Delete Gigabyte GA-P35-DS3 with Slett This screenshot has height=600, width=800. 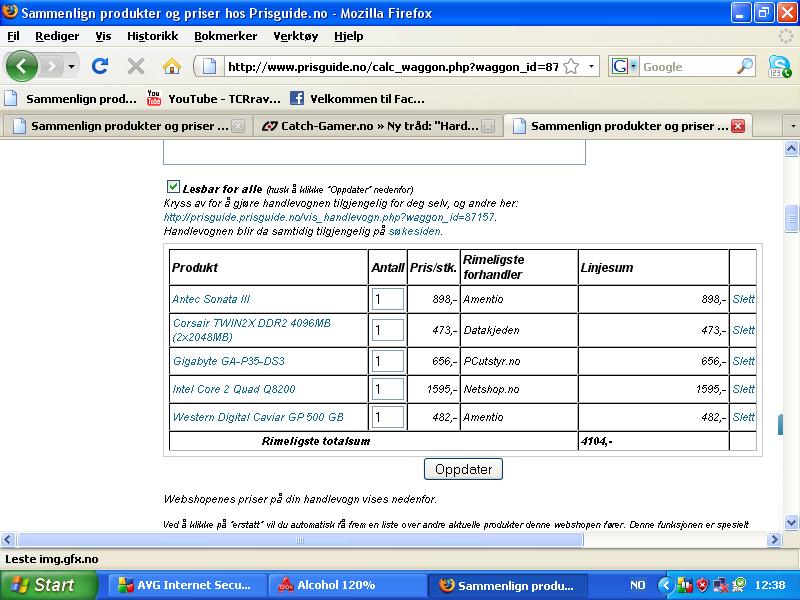click(743, 361)
